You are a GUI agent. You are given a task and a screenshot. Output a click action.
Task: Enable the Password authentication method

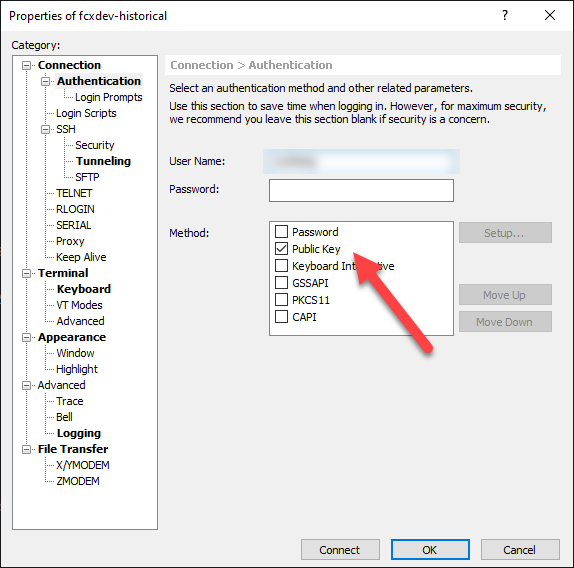(281, 232)
